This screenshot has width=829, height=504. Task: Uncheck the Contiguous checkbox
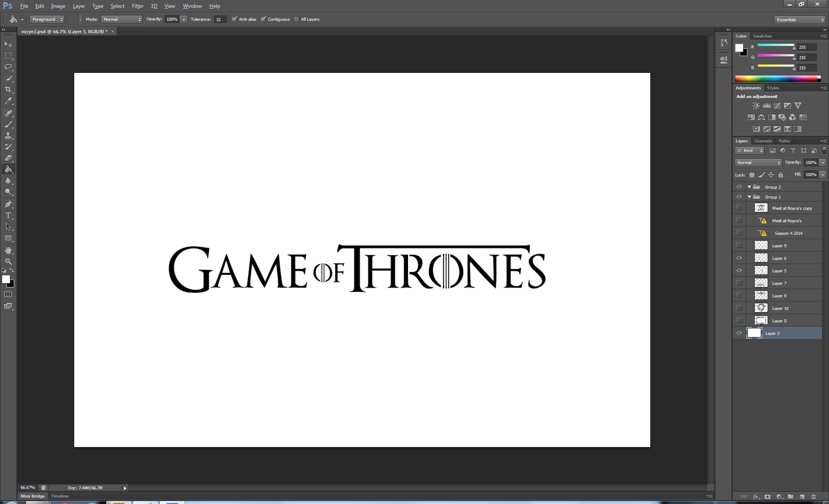(x=263, y=19)
